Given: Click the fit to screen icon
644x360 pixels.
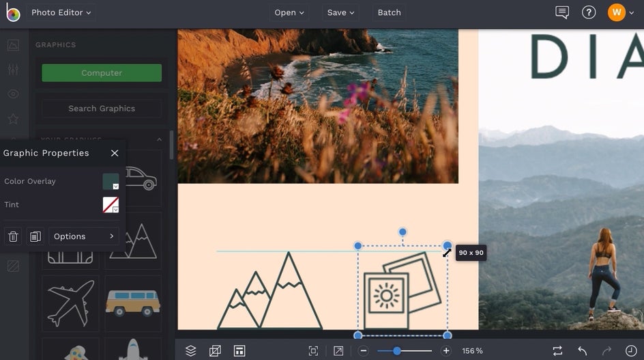Looking at the screenshot, I should click(x=313, y=350).
